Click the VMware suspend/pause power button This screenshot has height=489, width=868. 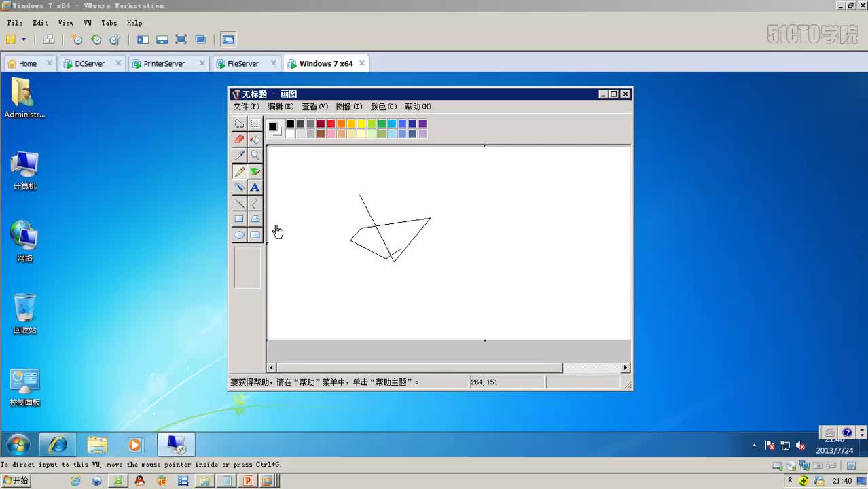[11, 39]
